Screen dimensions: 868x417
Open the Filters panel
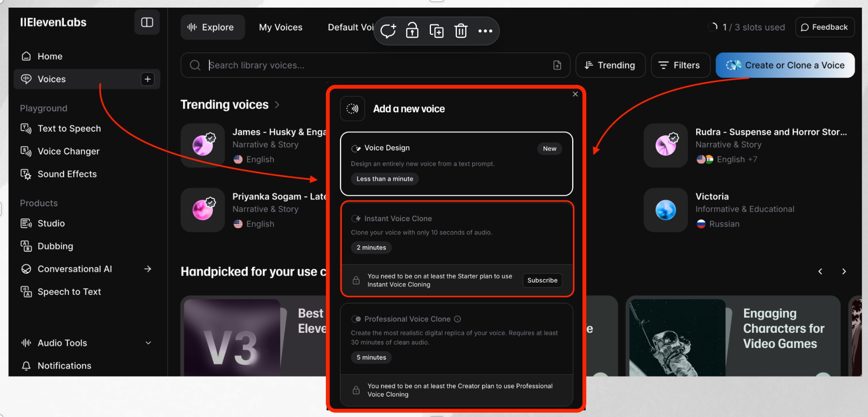680,65
